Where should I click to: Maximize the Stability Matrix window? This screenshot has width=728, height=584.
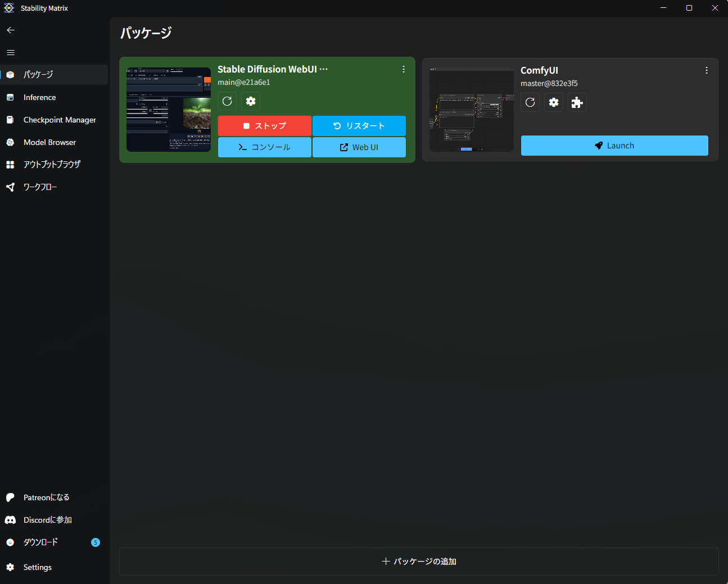pos(689,8)
